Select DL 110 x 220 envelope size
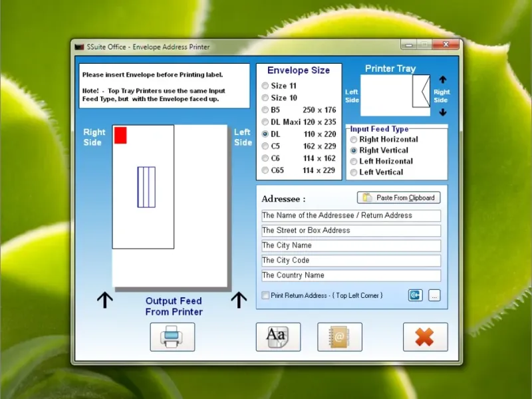 coord(299,134)
